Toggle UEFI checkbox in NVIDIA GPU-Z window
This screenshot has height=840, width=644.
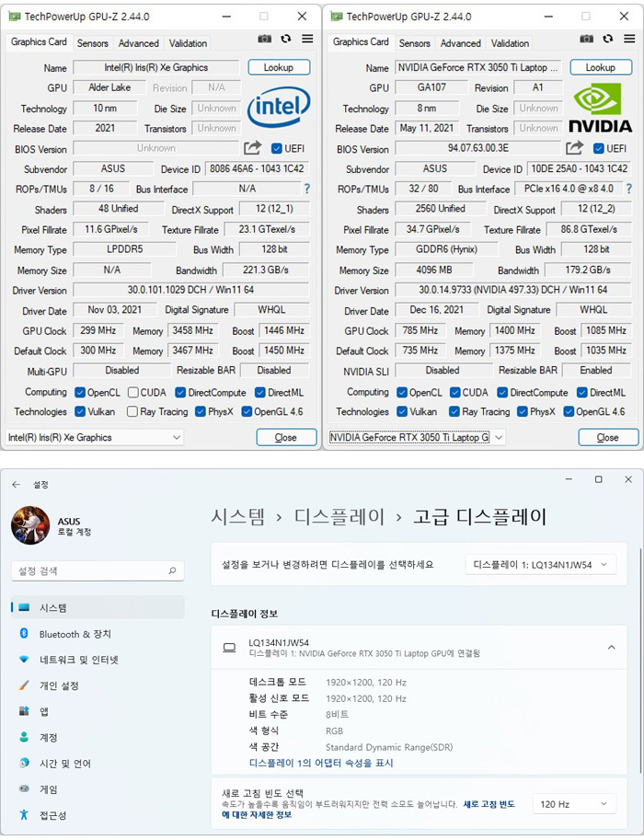pos(598,148)
